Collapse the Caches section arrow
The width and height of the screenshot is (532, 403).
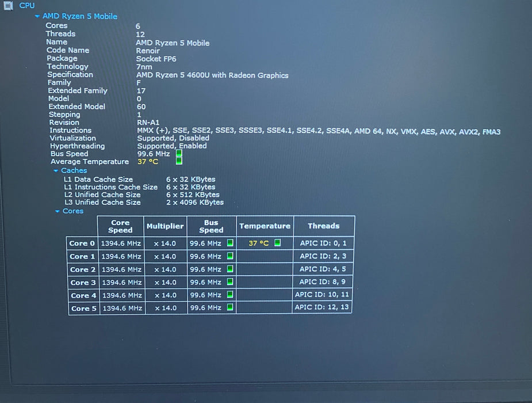56,171
